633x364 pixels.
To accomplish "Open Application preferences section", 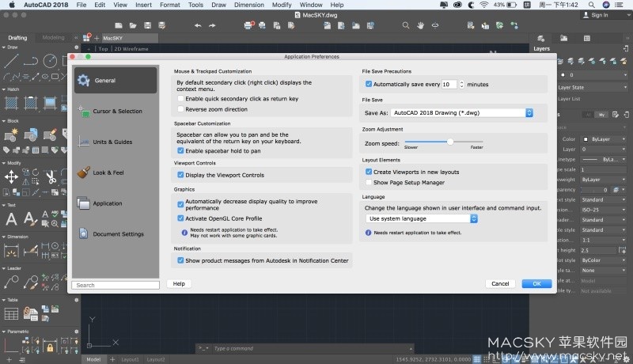I will (116, 203).
